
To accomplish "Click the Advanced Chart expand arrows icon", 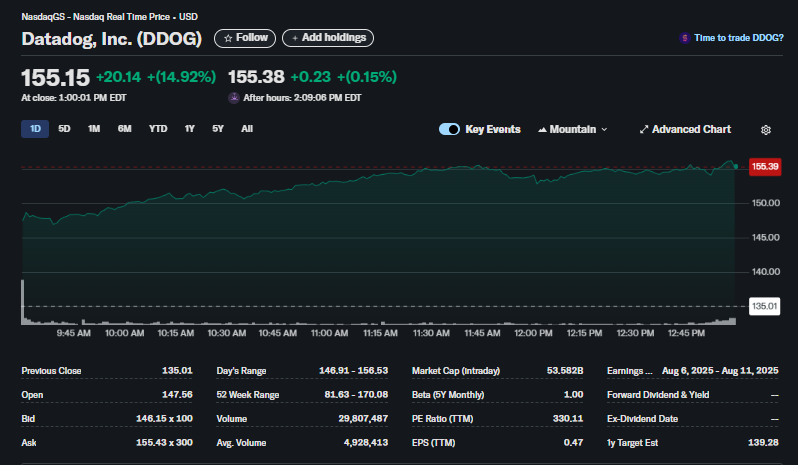I will (644, 129).
